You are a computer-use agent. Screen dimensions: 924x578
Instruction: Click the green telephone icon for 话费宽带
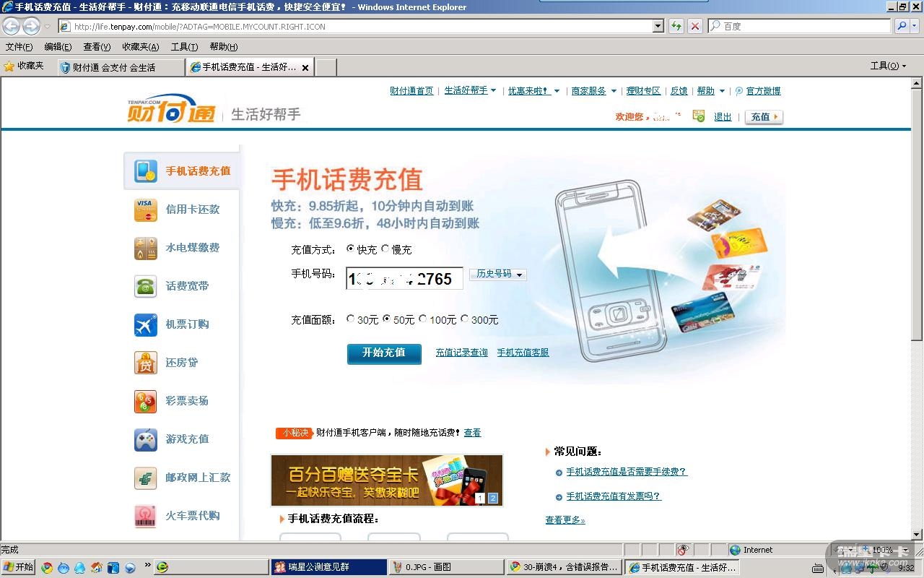tap(145, 286)
